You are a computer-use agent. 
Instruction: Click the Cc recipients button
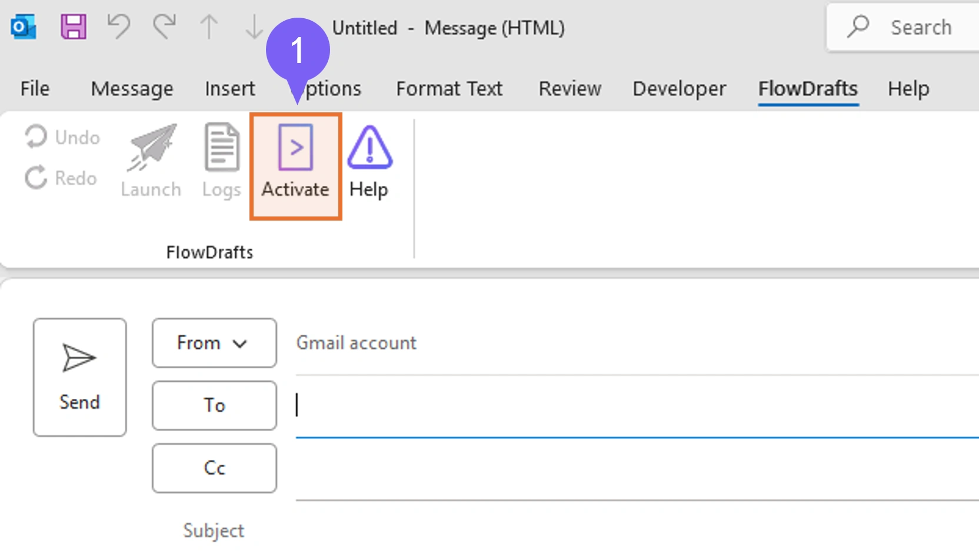pyautogui.click(x=214, y=468)
